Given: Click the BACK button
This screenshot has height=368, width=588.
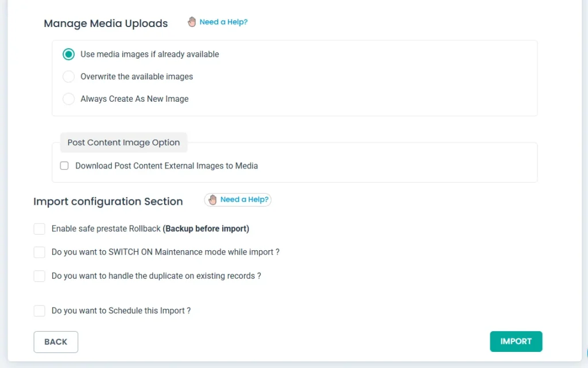Looking at the screenshot, I should pos(56,342).
